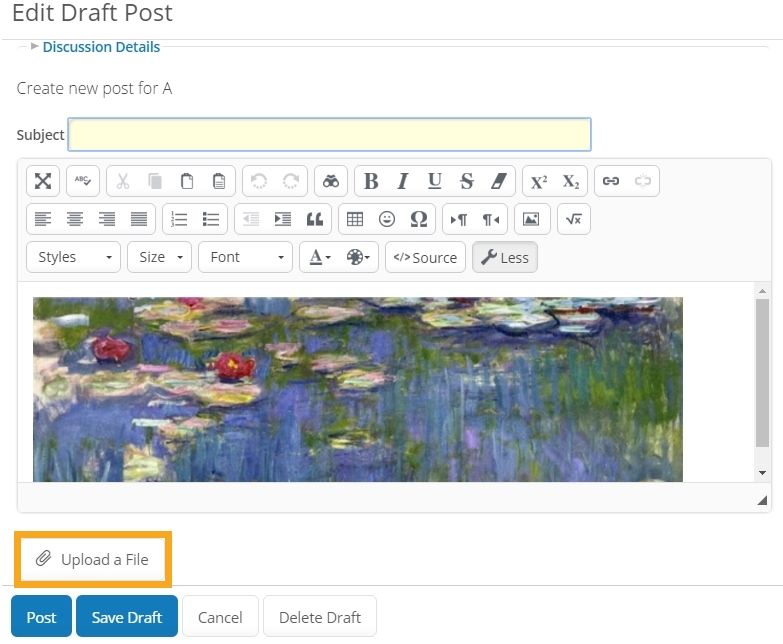Click Save Draft
Image resolution: width=783 pixels, height=644 pixels.
tap(127, 617)
